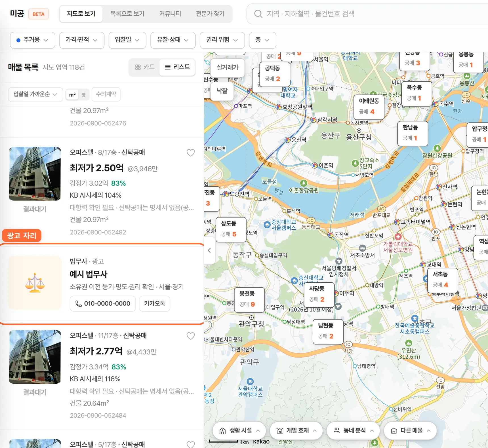Collapse the listing panel with left arrow
488x448 pixels.
(x=209, y=250)
